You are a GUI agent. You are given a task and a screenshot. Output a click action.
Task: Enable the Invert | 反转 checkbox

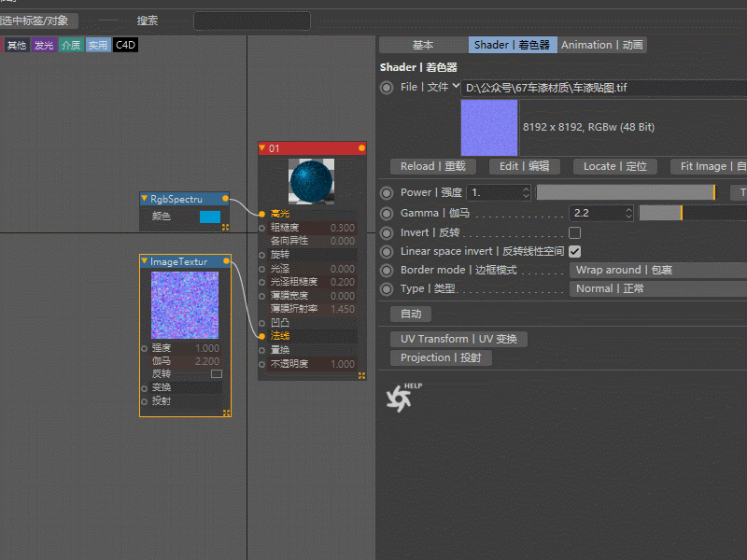click(x=574, y=232)
